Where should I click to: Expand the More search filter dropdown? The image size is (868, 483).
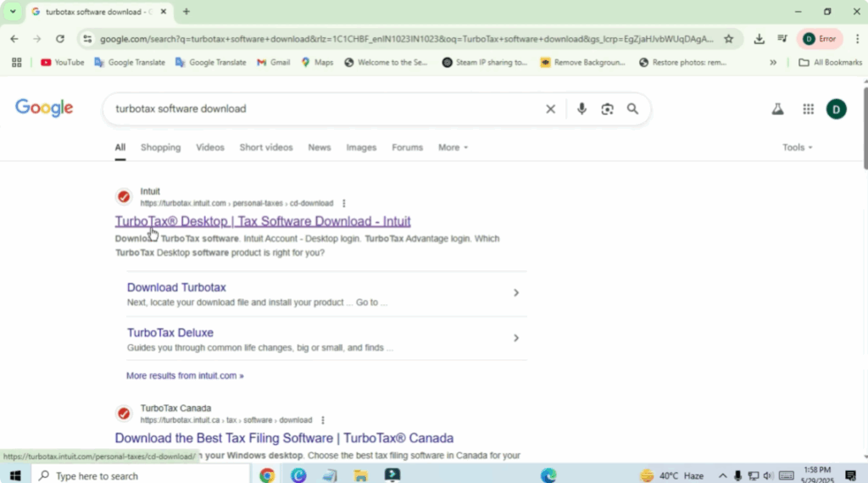coord(453,147)
